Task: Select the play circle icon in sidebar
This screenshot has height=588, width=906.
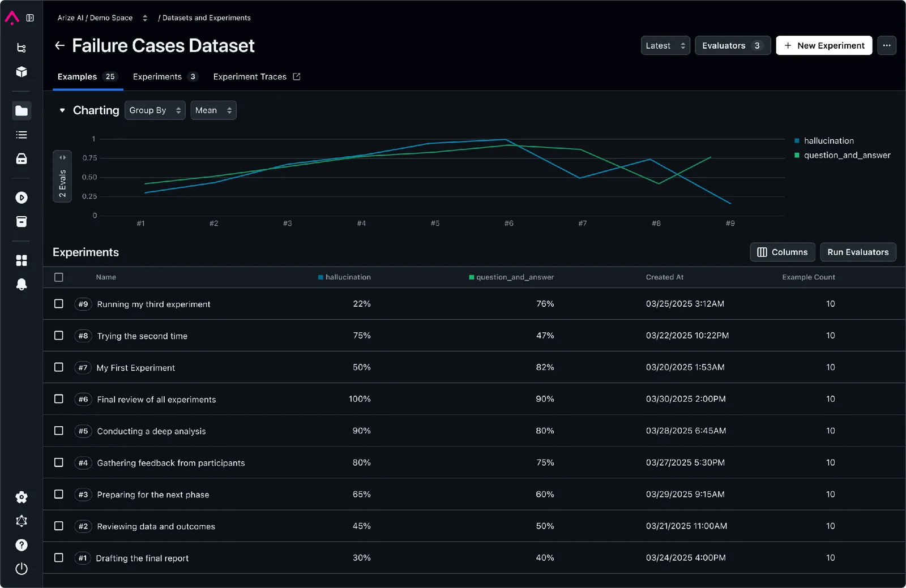Action: 21,197
